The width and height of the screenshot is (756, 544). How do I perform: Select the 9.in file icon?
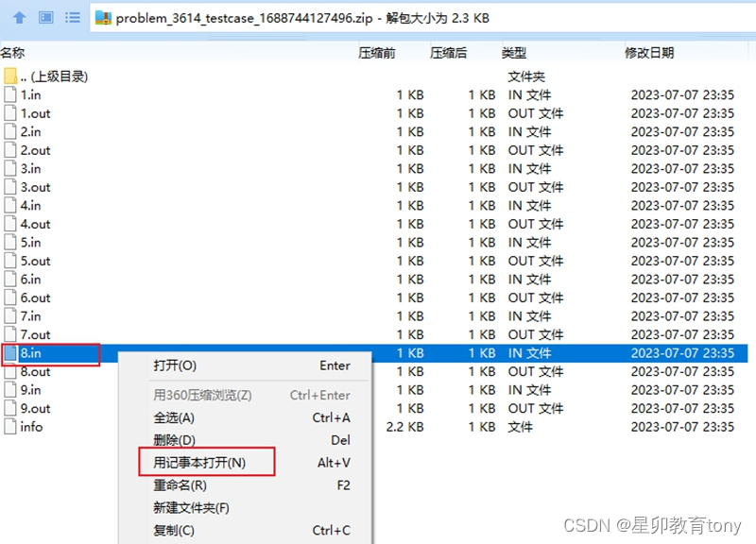click(x=10, y=389)
